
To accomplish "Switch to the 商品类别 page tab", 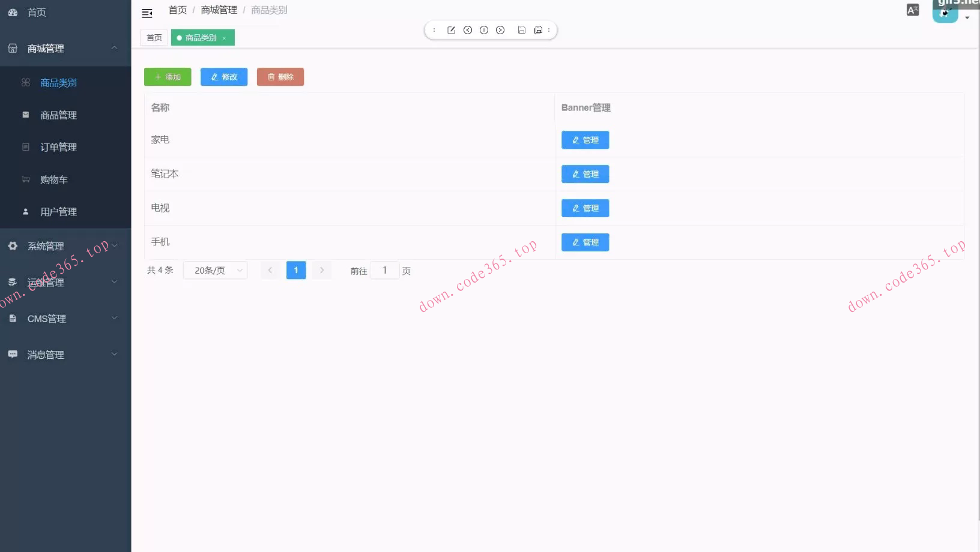I will [203, 37].
